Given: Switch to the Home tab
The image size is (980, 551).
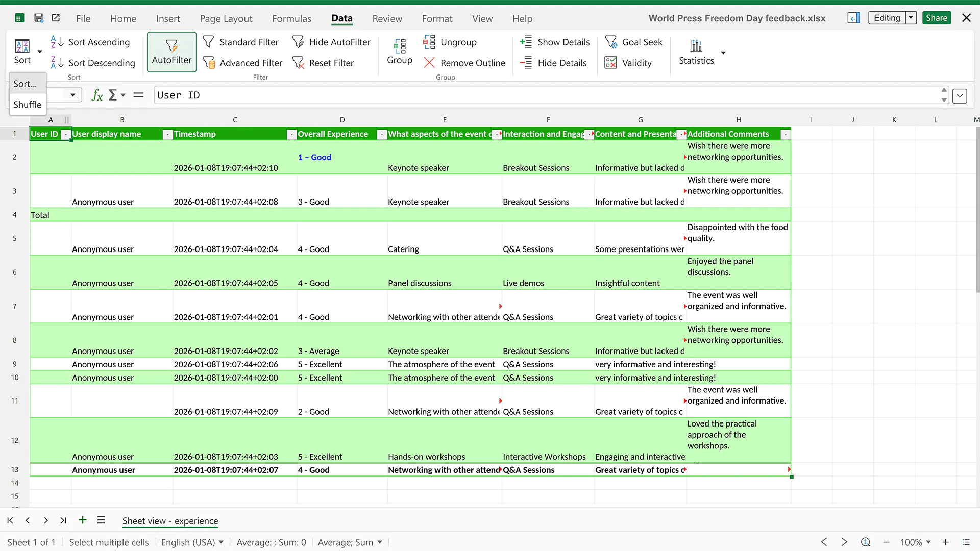Looking at the screenshot, I should tap(123, 18).
